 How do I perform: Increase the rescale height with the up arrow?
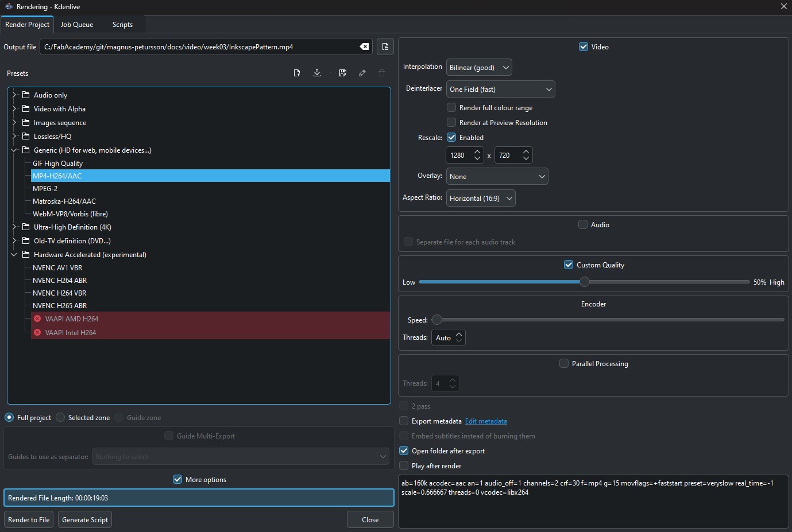[526, 152]
